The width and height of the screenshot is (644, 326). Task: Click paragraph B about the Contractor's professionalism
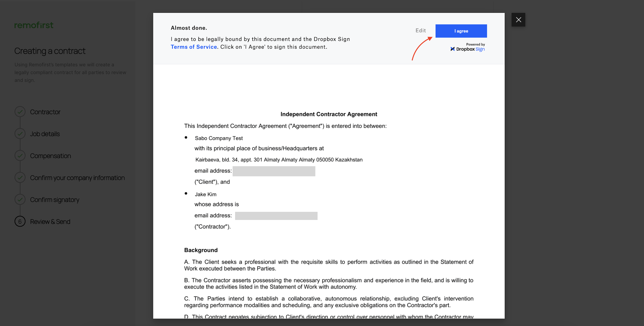pos(329,284)
